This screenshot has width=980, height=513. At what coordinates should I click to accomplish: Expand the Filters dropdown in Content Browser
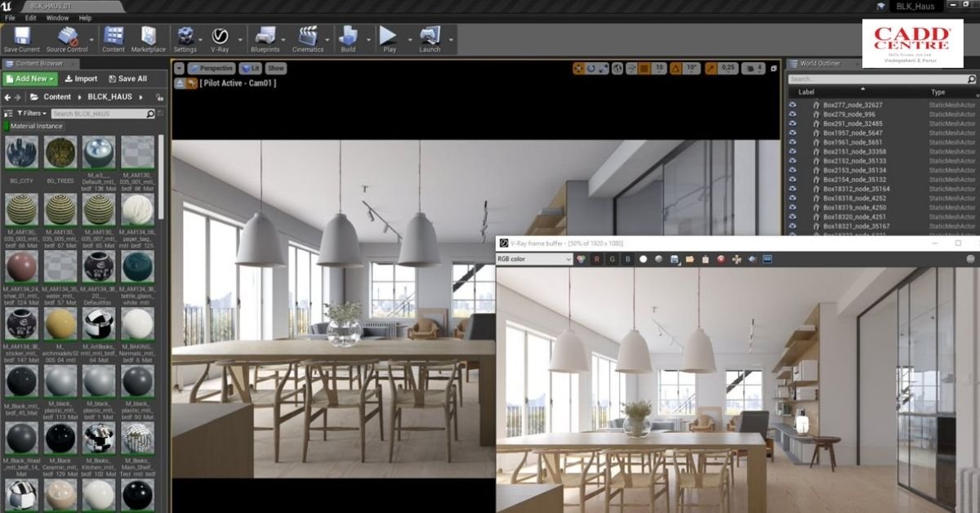point(32,114)
